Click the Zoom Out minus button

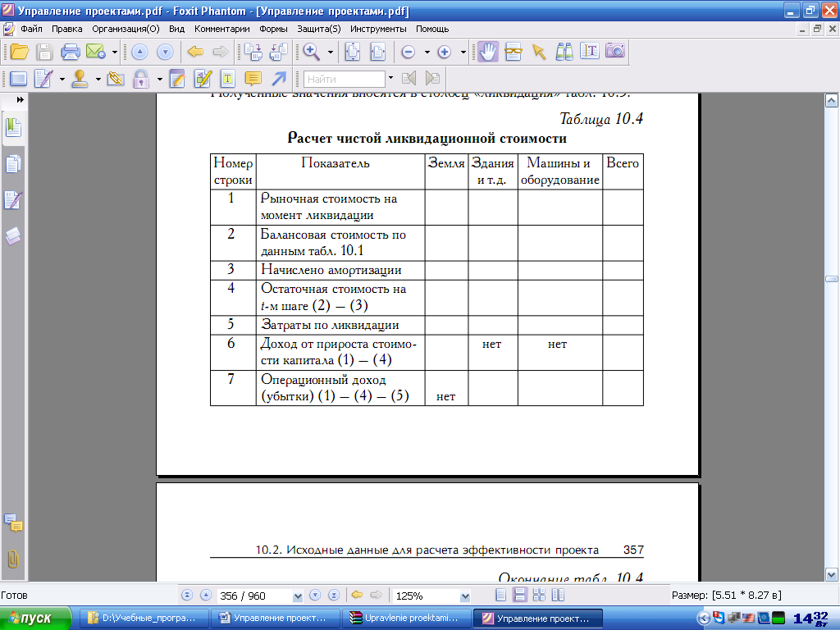[x=409, y=52]
